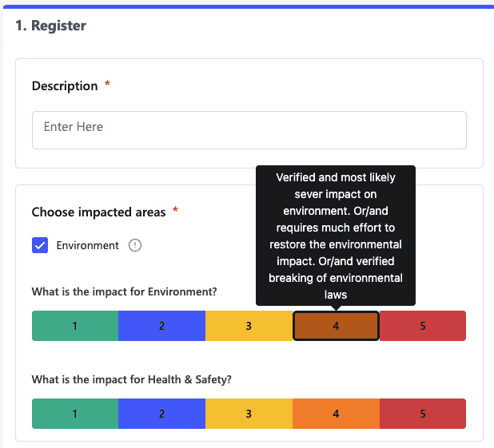494x448 pixels.
Task: Choose Health & Safety impact level 5
Action: (422, 414)
